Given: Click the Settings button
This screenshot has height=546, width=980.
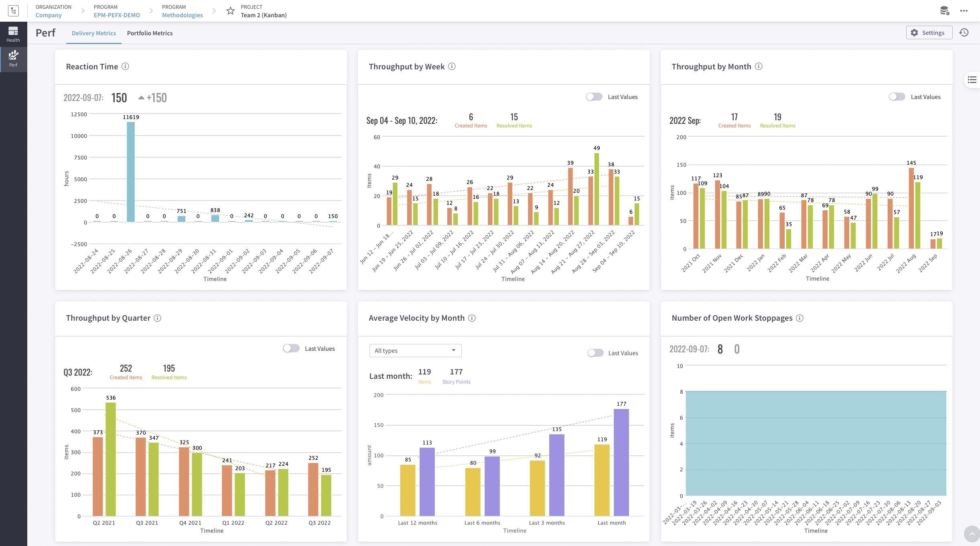Looking at the screenshot, I should [929, 32].
